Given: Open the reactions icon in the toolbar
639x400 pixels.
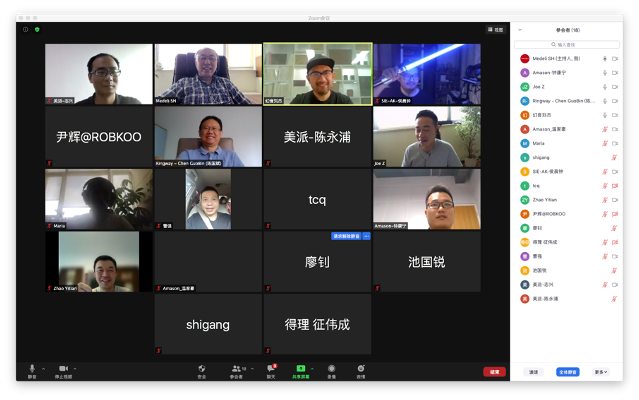Looking at the screenshot, I should 361,369.
